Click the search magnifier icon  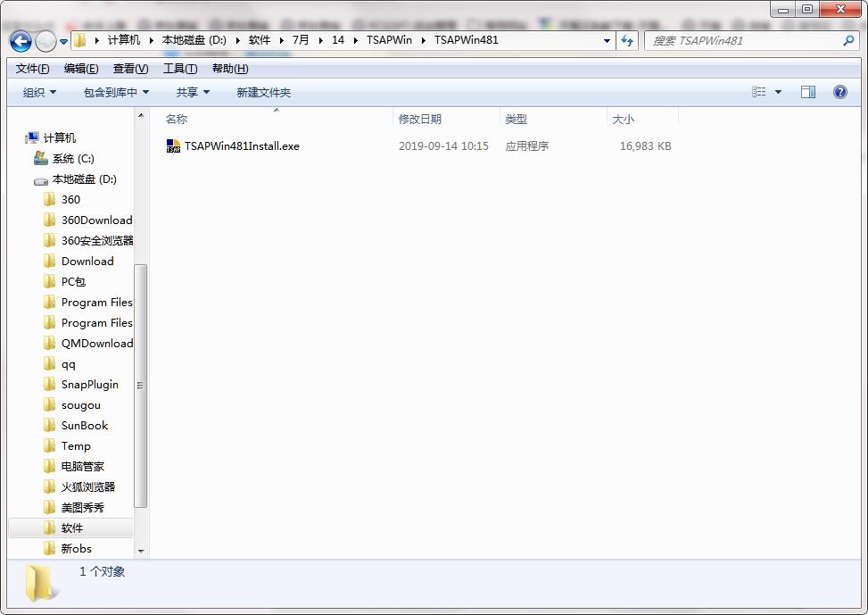click(848, 40)
